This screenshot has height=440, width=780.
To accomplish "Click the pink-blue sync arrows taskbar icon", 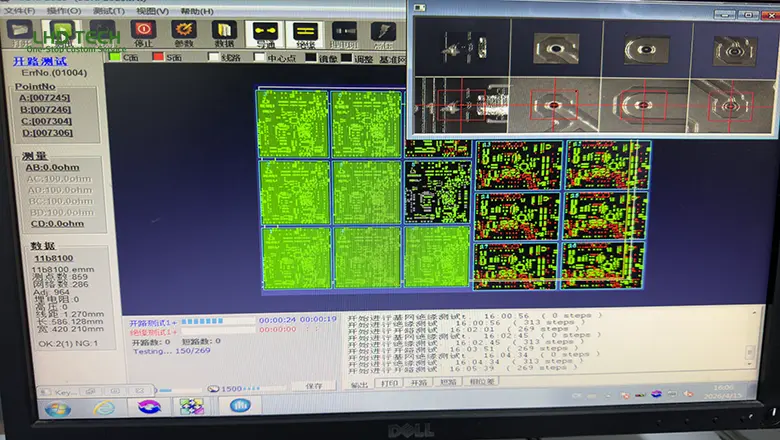I will (x=149, y=407).
